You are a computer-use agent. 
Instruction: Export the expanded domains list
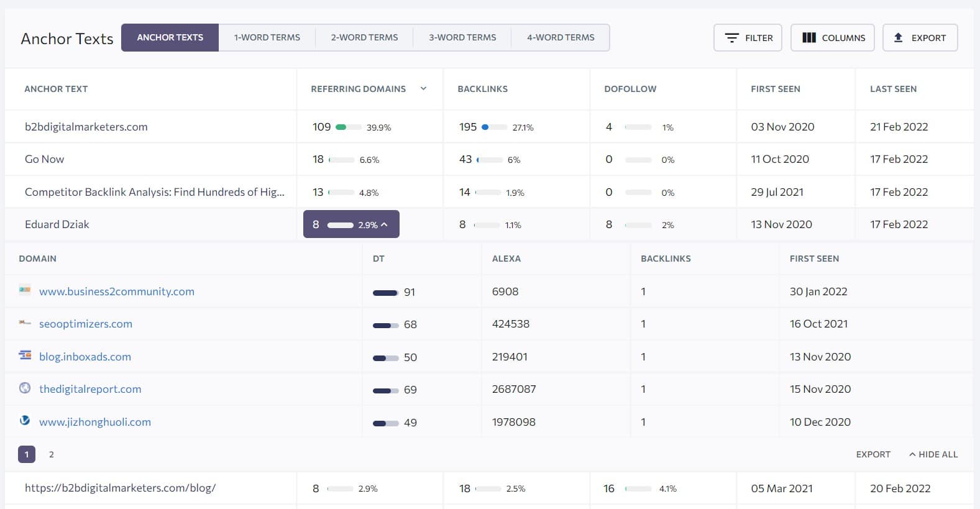pyautogui.click(x=873, y=454)
